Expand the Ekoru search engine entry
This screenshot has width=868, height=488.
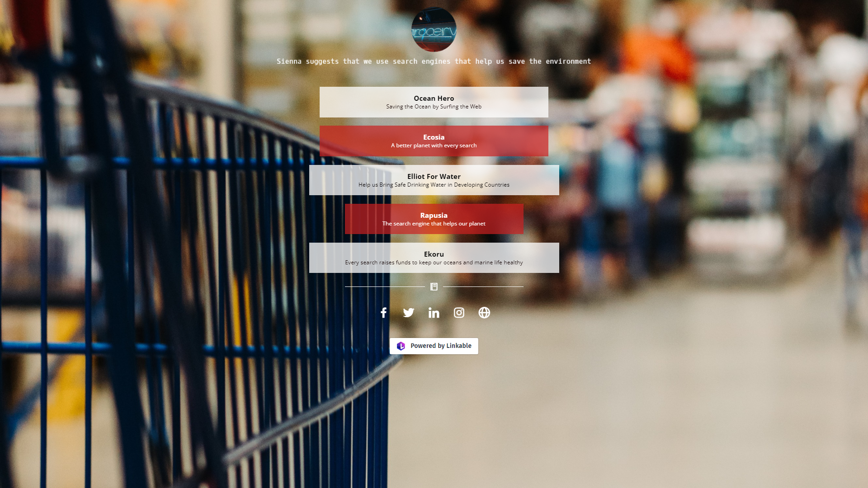[434, 258]
